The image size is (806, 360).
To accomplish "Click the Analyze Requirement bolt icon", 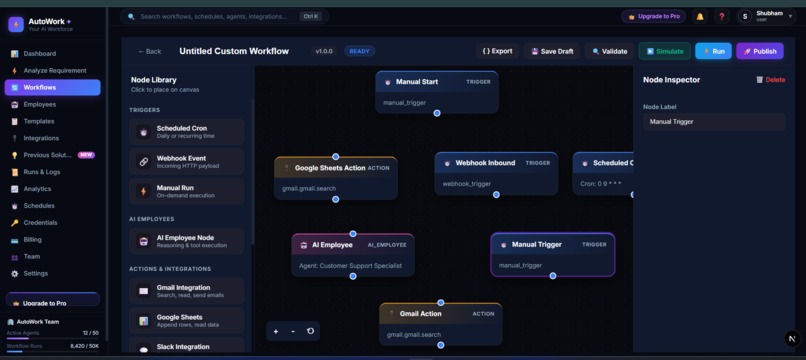I will [14, 70].
